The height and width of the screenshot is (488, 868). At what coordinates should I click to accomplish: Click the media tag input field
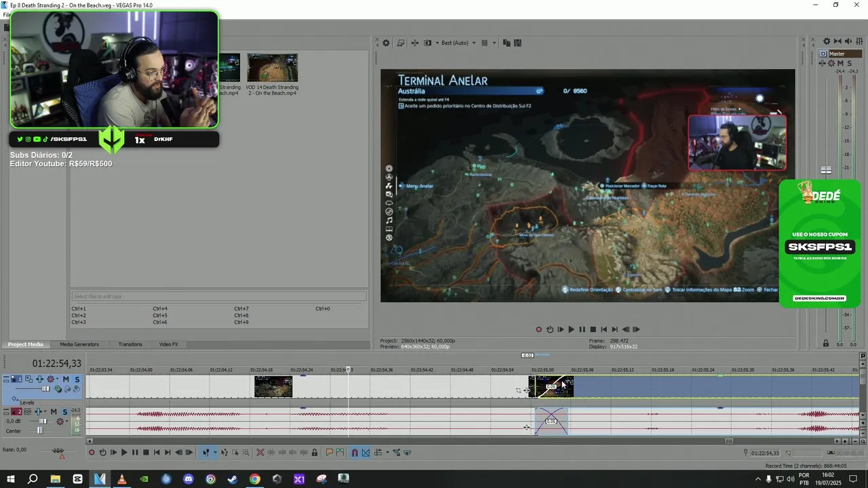click(219, 296)
